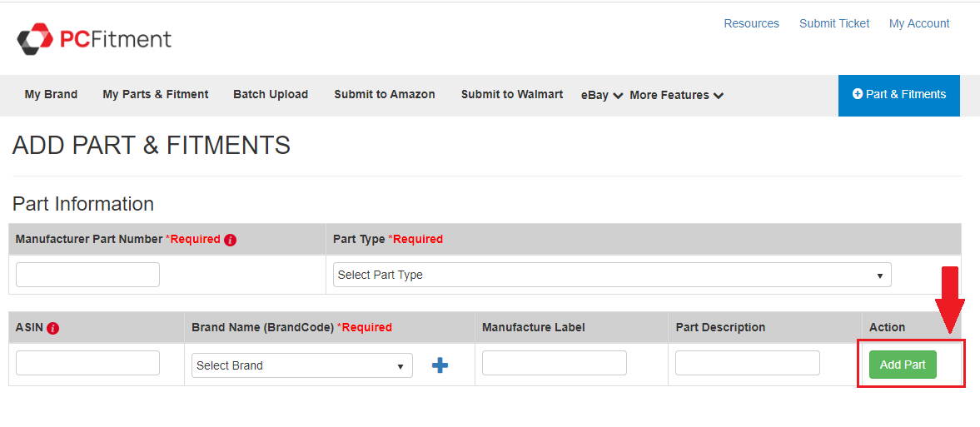
Task: Navigate to Submit to Walmart
Action: pos(512,95)
